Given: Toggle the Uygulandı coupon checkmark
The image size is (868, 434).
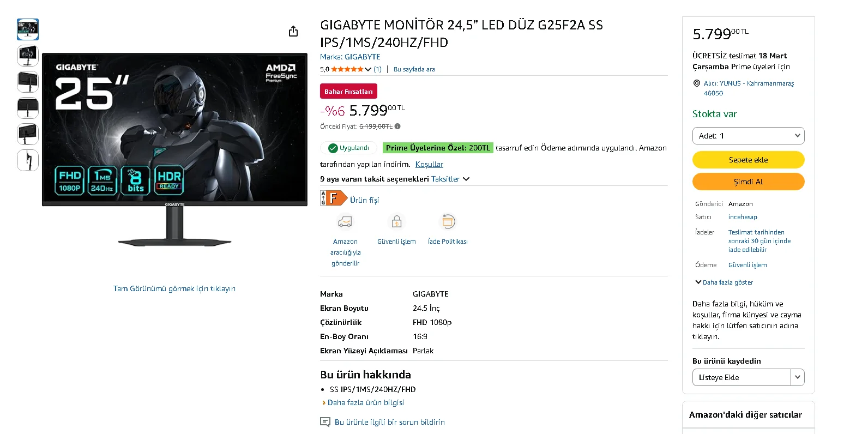Looking at the screenshot, I should click(333, 148).
